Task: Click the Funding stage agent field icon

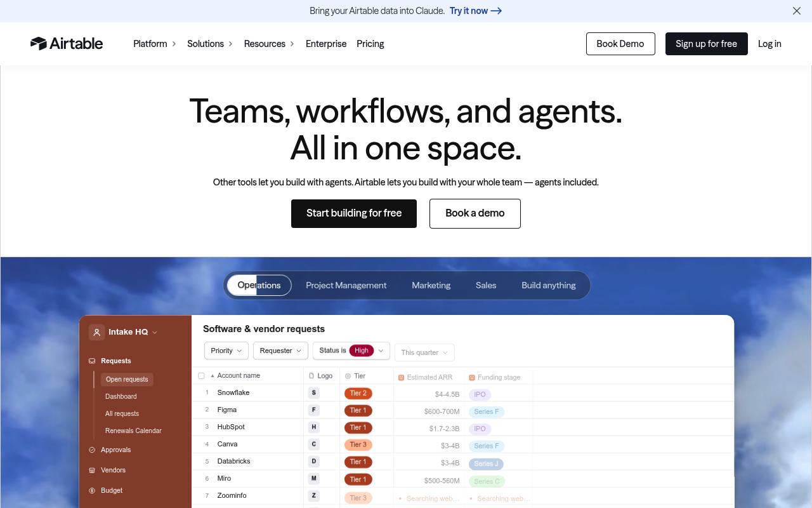Action: pos(472,377)
